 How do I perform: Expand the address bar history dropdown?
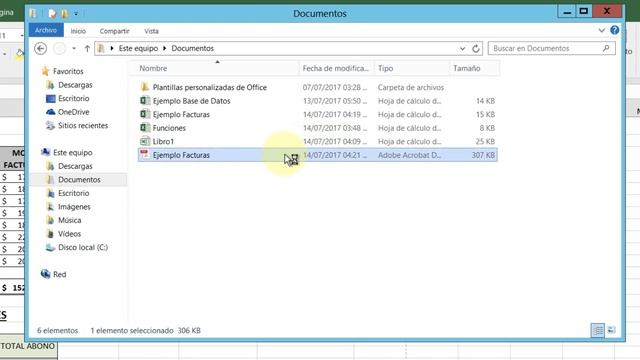[462, 49]
